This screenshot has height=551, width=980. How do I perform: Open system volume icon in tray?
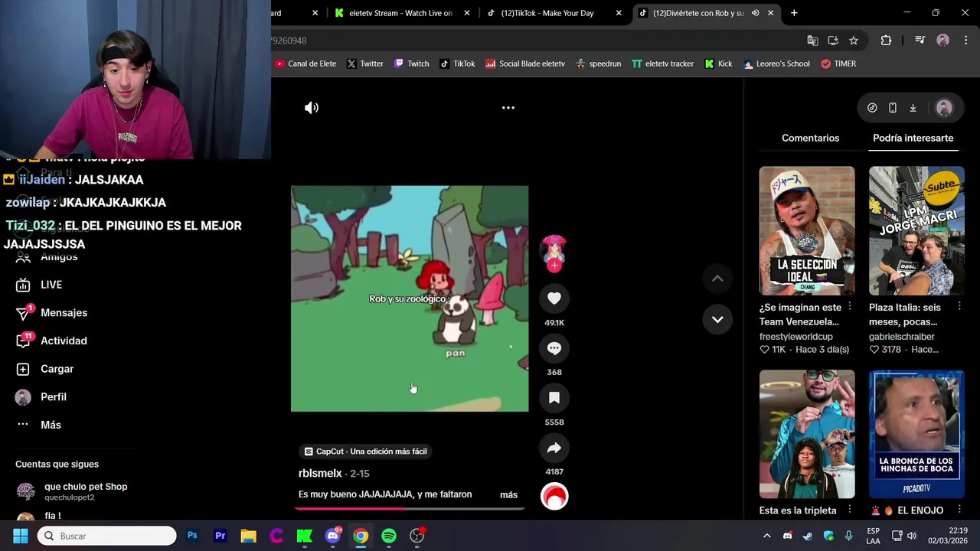point(911,536)
